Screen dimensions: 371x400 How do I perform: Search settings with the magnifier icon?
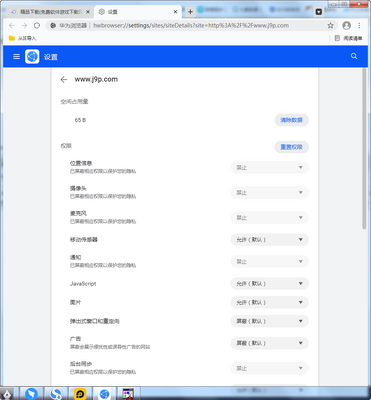[354, 56]
